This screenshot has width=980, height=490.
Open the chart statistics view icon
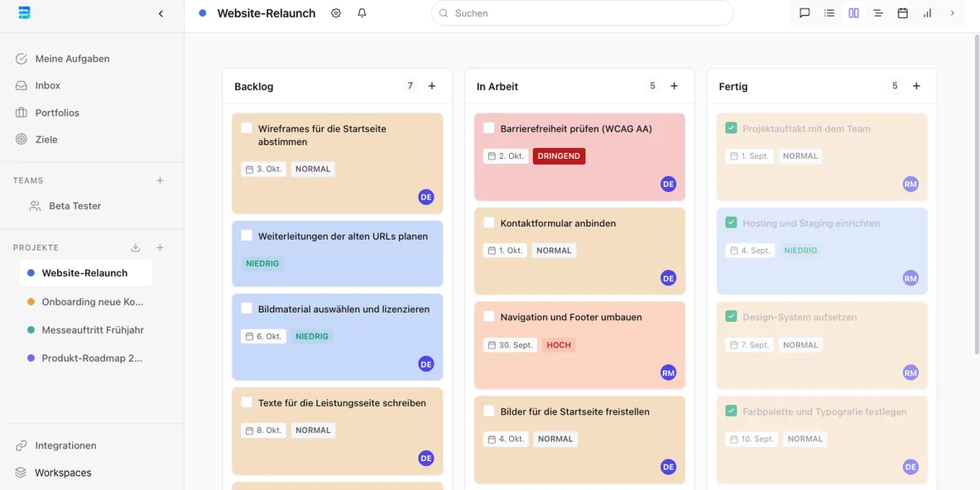pyautogui.click(x=928, y=13)
